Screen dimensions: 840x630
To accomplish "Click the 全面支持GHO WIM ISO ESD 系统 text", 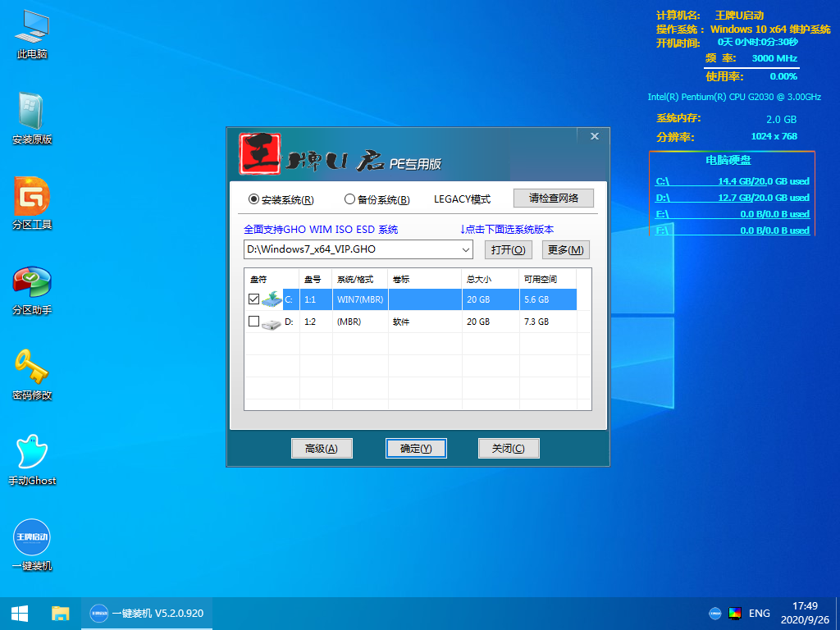I will click(x=321, y=230).
